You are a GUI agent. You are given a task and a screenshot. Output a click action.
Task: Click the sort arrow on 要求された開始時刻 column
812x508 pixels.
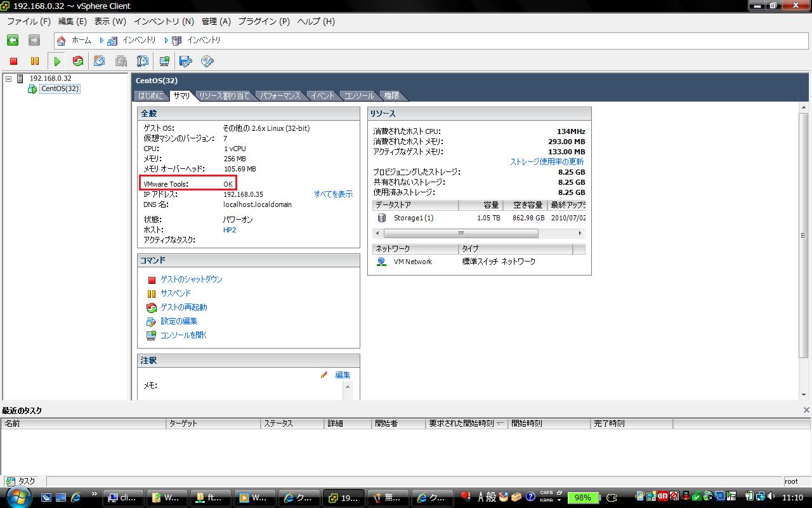click(x=501, y=424)
